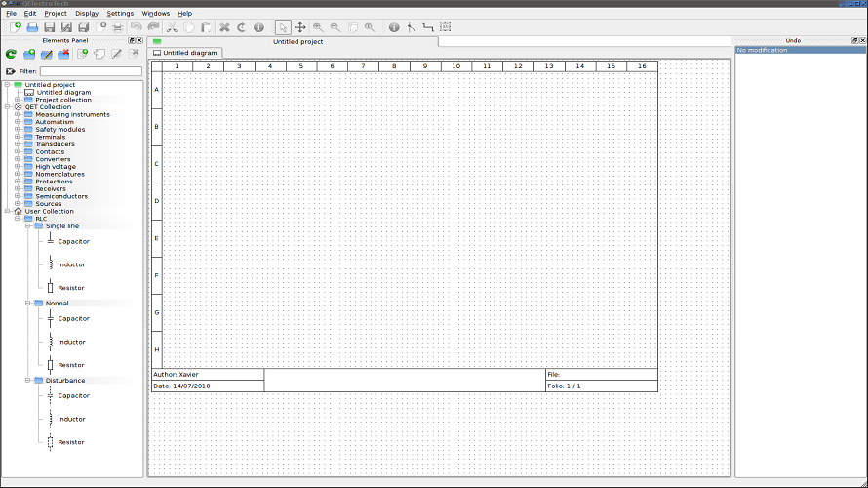Click the Zoom out magnifier icon
868x488 pixels.
(335, 27)
